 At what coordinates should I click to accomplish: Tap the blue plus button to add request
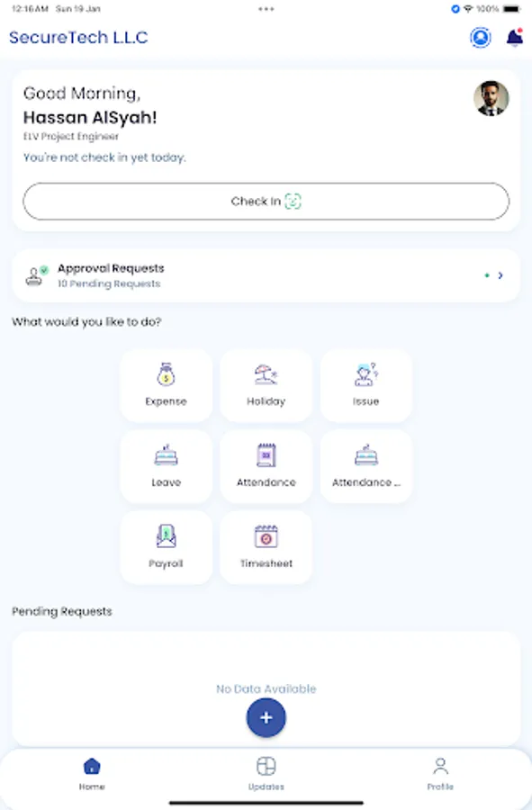(x=266, y=717)
